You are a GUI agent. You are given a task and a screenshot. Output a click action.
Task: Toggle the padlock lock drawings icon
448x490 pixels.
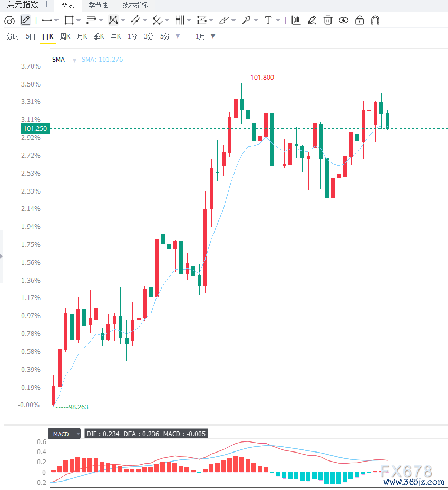pyautogui.click(x=359, y=21)
